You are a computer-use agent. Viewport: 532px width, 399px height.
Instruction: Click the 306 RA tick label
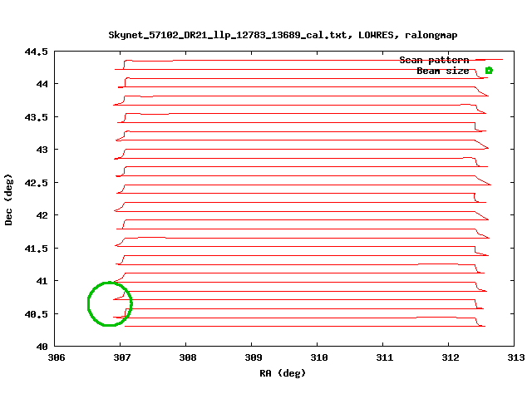(x=57, y=357)
